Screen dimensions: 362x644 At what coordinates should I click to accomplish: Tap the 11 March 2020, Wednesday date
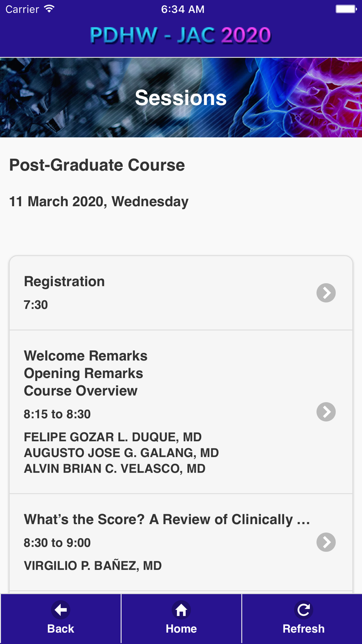[99, 202]
